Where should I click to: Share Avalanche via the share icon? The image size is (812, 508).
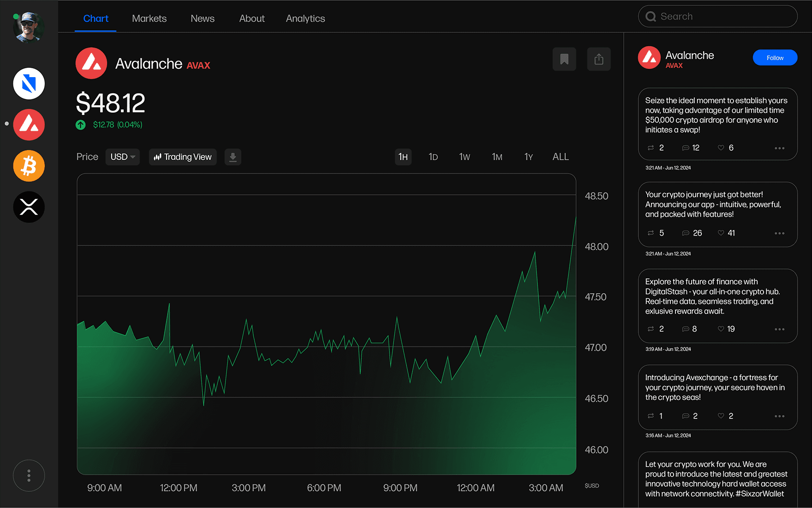599,59
